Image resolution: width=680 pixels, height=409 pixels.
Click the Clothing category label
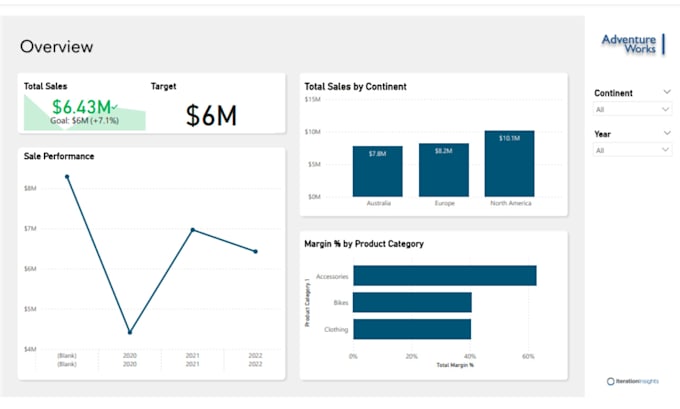click(x=336, y=330)
